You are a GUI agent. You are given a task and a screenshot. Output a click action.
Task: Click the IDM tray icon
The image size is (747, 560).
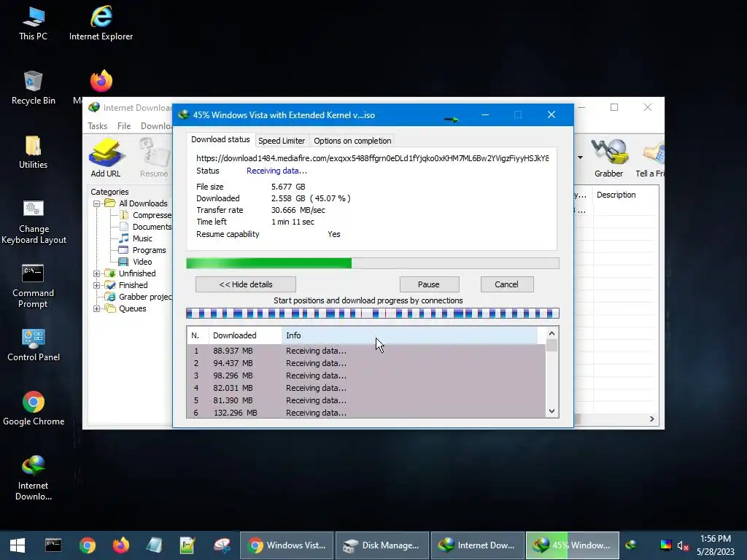631,545
